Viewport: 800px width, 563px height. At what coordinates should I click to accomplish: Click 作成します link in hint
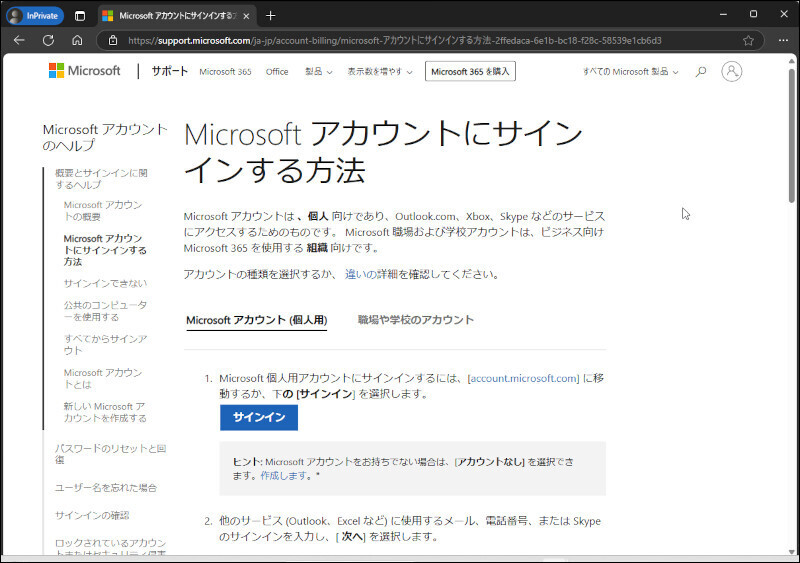coord(284,476)
